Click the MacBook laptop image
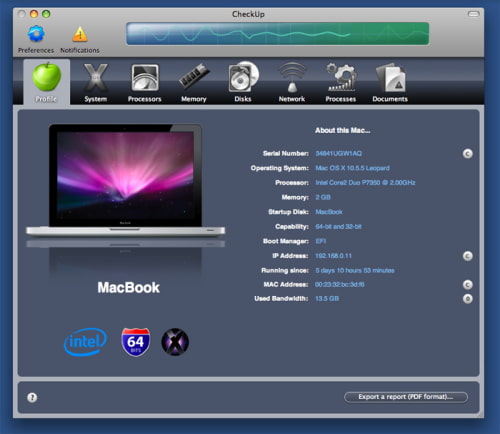The width and height of the screenshot is (500, 434). coord(125,180)
